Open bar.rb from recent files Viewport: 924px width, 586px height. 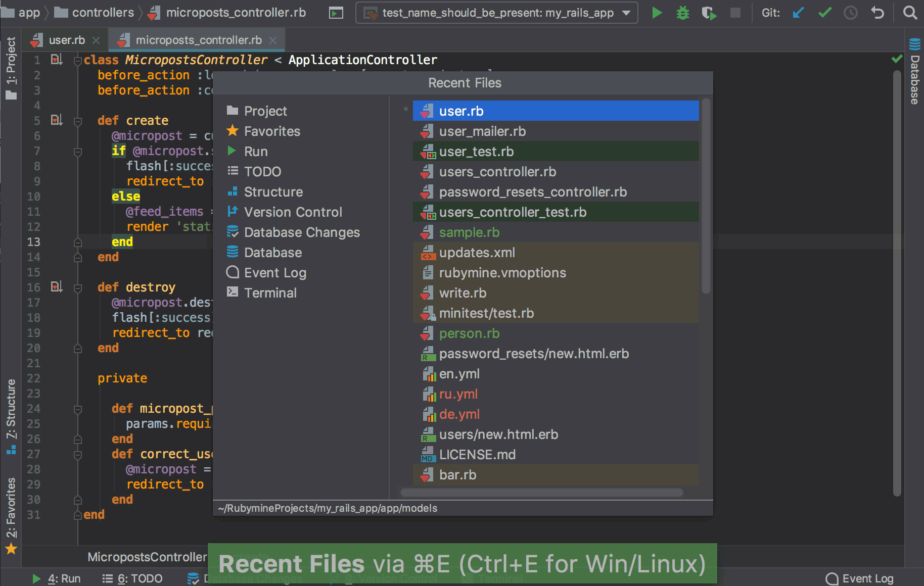point(556,475)
